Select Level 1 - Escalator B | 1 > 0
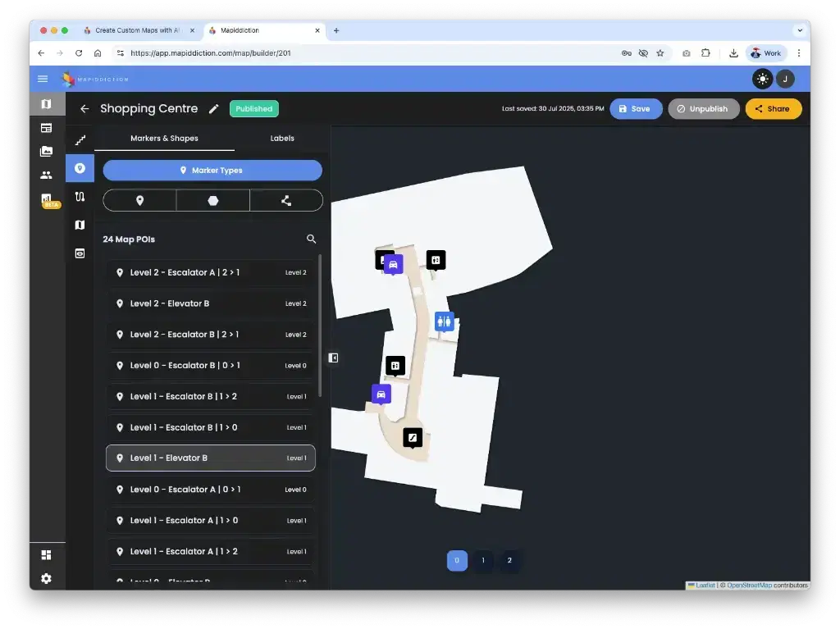Viewport: 840px width, 629px height. tap(211, 427)
